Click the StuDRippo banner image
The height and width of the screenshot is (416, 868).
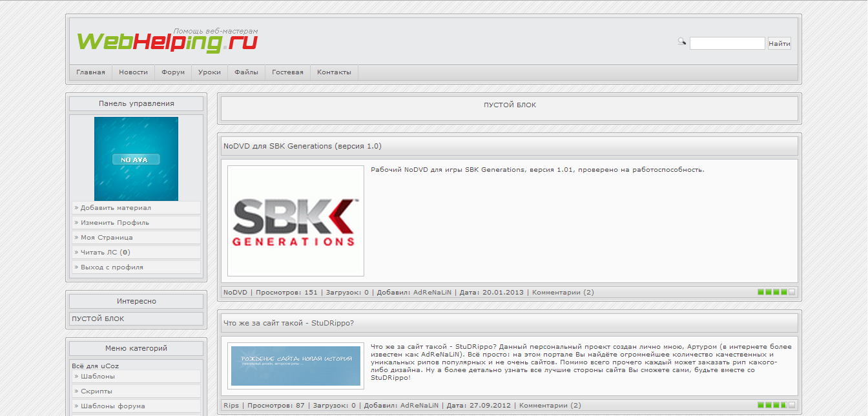pos(294,365)
